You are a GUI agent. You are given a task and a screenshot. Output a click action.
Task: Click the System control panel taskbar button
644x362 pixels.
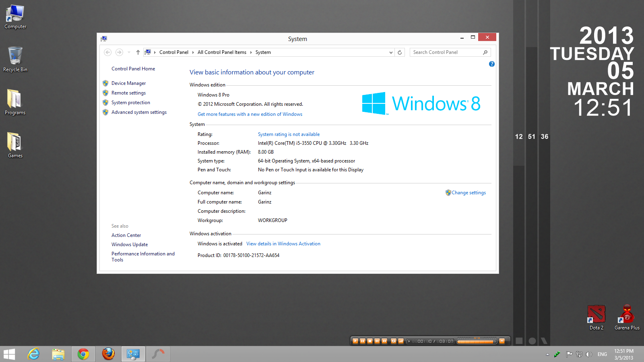[133, 354]
